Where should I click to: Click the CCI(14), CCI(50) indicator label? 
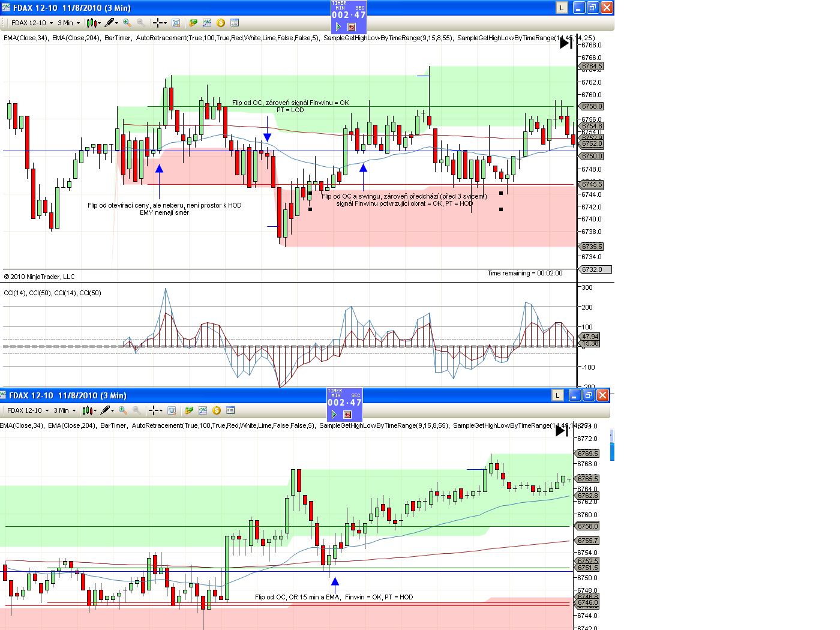(x=53, y=293)
